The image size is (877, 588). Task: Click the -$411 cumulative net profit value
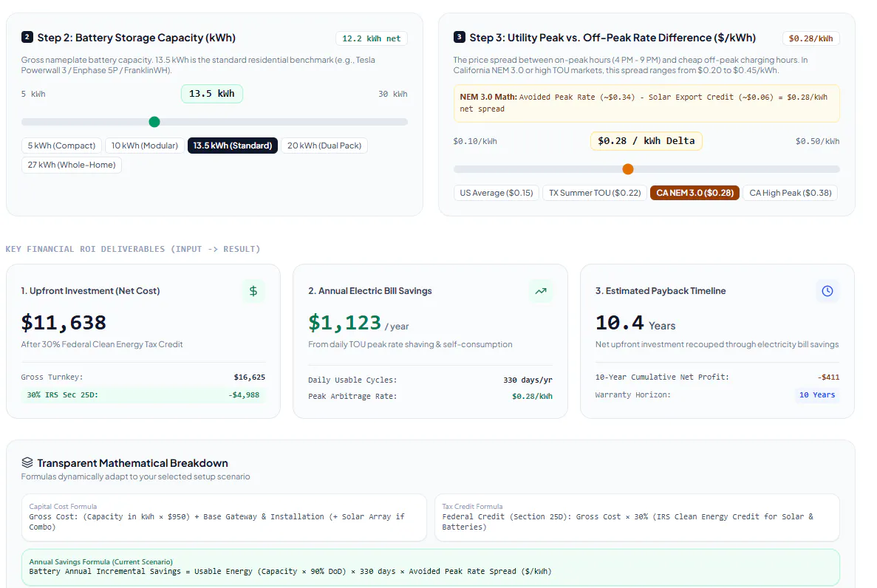(828, 377)
